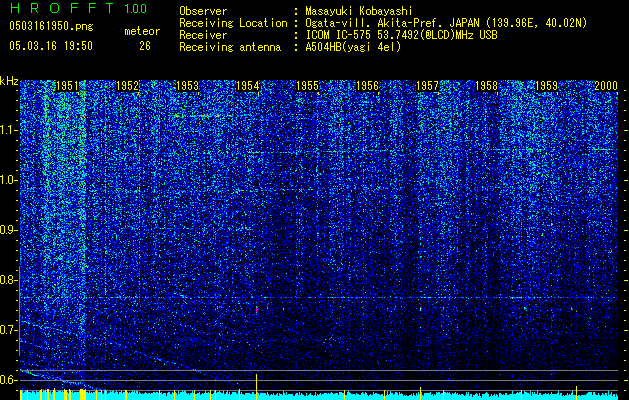The width and height of the screenshot is (629, 400).
Task: Click the 1959 time marker
Action: pos(547,86)
